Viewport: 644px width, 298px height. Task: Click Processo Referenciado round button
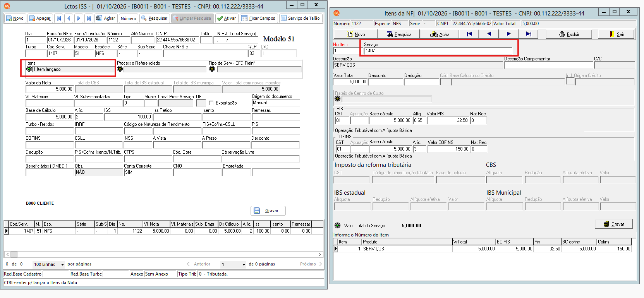click(120, 69)
